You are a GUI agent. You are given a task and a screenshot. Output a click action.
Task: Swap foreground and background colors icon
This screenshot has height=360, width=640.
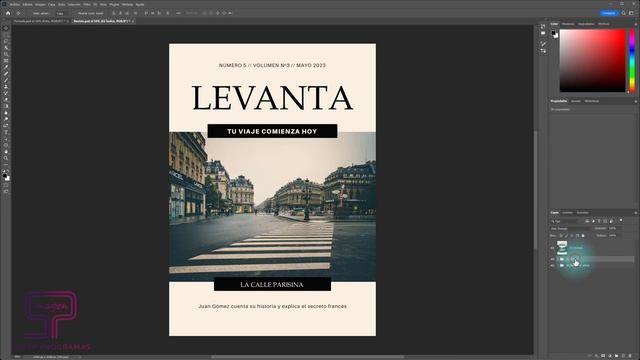point(8,171)
